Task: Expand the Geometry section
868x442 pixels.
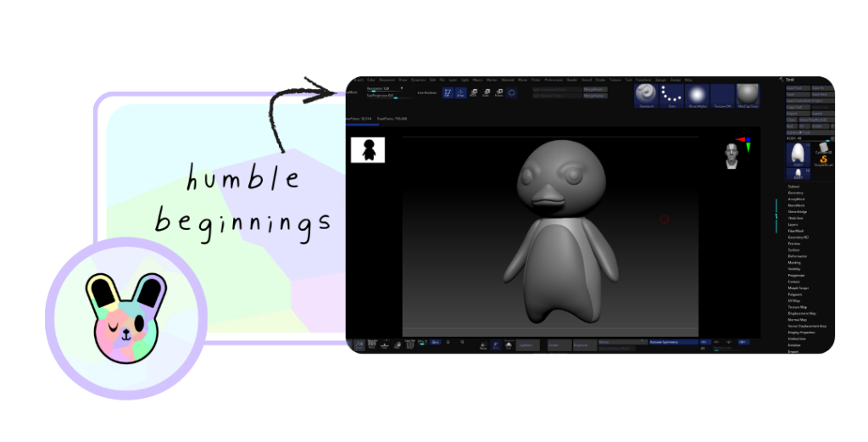Action: click(795, 193)
